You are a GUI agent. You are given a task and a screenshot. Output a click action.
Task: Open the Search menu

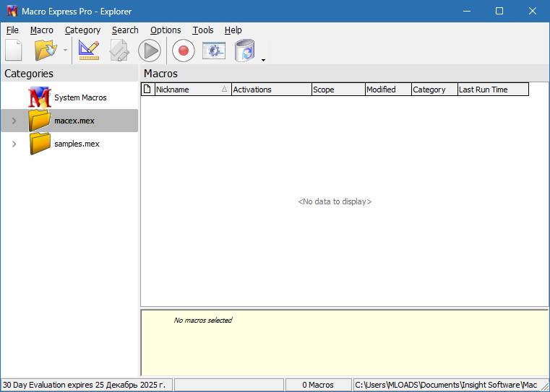pyautogui.click(x=125, y=30)
